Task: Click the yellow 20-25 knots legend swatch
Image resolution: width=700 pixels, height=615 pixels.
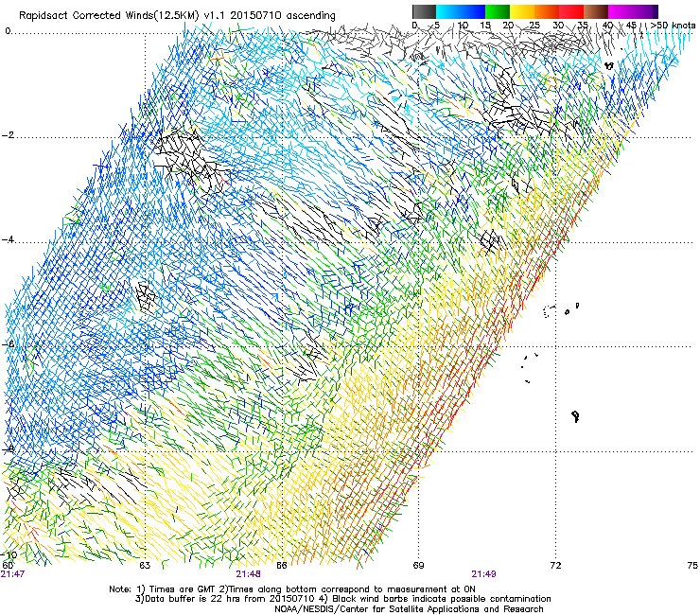Action: click(522, 11)
